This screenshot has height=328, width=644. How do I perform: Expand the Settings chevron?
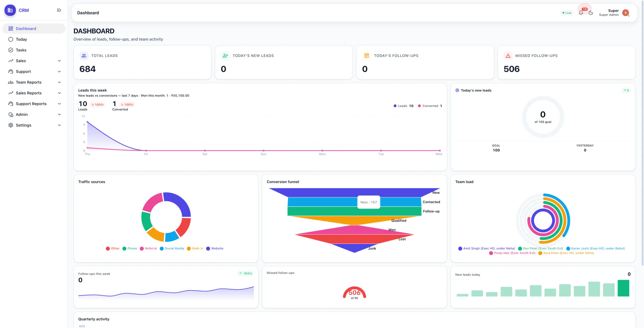(59, 125)
